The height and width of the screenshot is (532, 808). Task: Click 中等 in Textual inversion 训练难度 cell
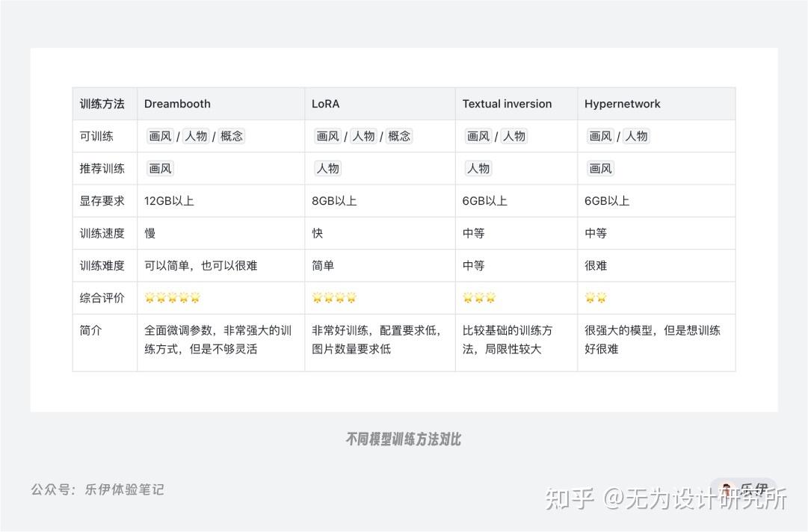click(474, 266)
